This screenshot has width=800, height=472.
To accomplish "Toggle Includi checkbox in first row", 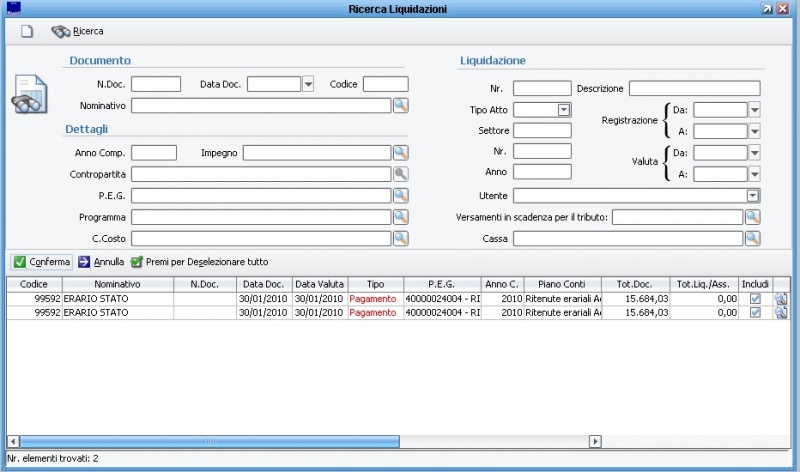I will (755, 299).
